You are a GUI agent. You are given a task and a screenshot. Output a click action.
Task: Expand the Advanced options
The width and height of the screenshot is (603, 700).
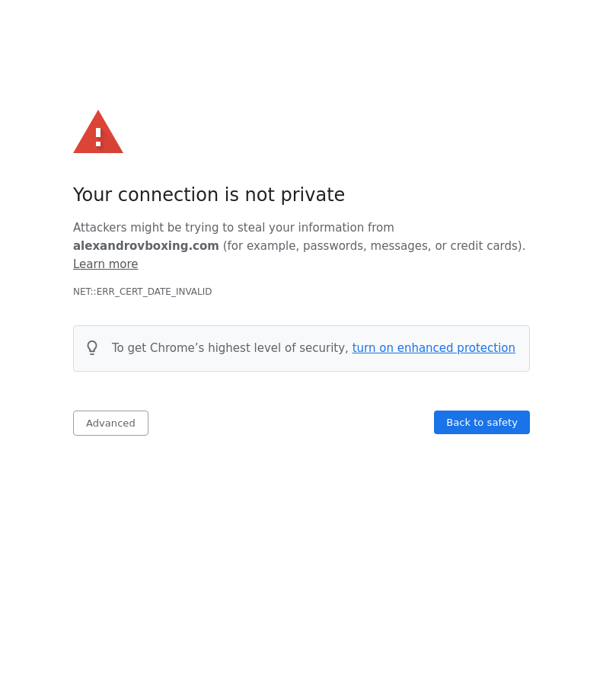click(110, 423)
